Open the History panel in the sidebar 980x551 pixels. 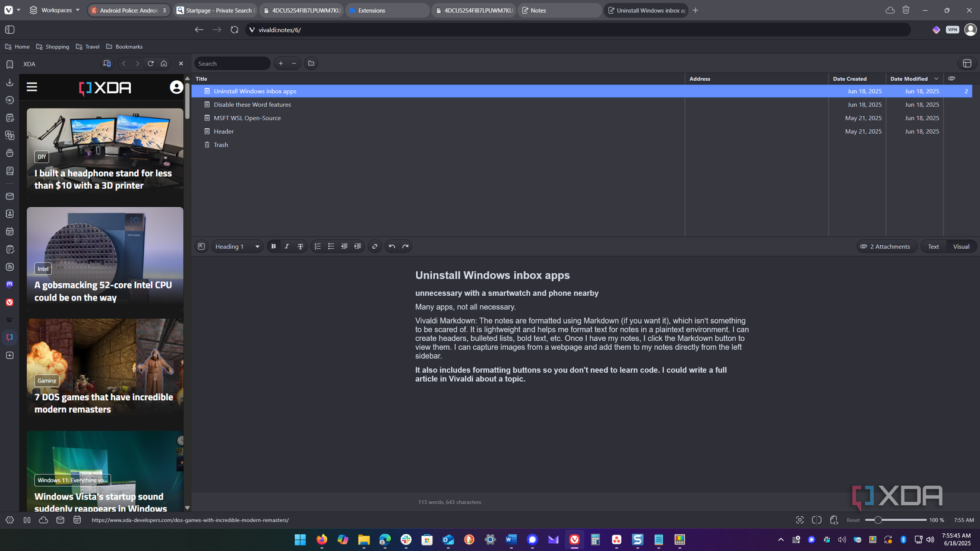pos(10,100)
